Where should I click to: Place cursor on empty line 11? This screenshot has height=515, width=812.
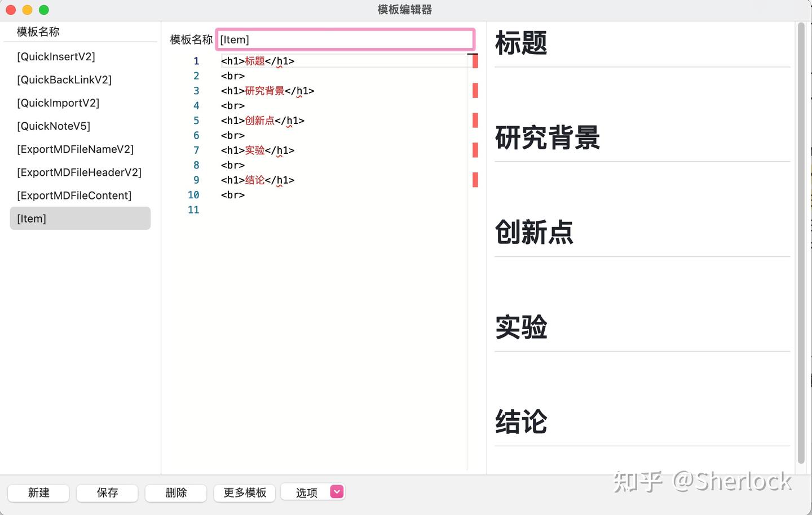343,210
